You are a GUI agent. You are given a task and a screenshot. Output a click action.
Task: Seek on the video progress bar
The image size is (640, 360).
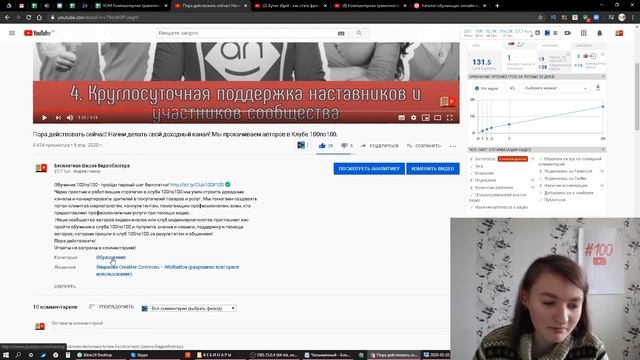[246, 111]
